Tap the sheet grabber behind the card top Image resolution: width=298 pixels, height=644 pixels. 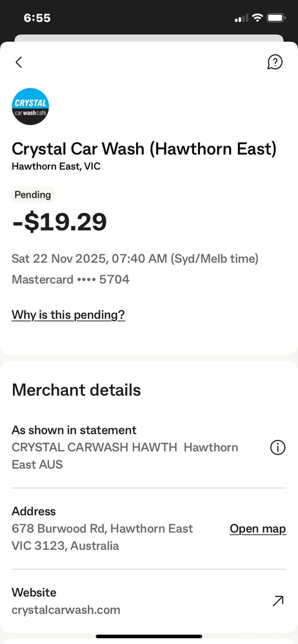tap(149, 38)
